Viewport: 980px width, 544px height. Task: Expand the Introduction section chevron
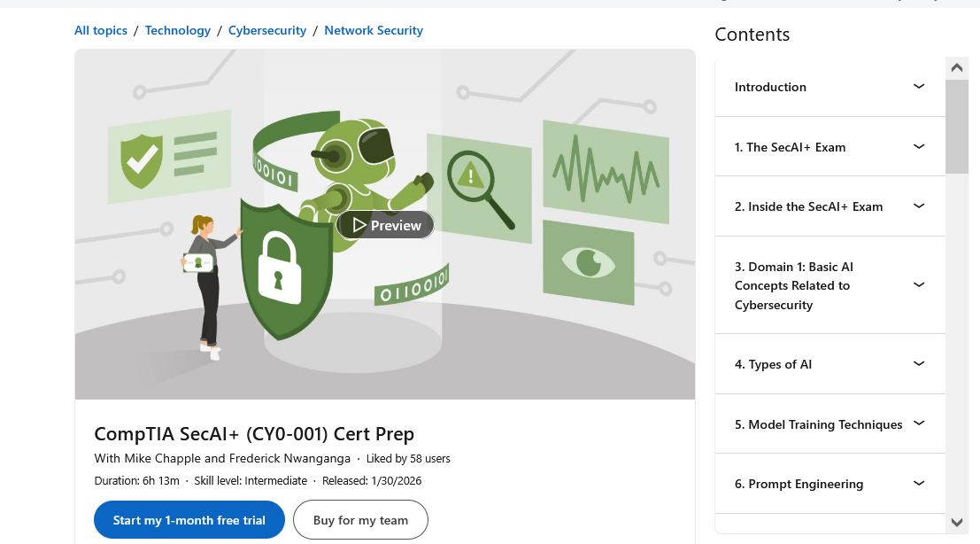[x=919, y=87]
